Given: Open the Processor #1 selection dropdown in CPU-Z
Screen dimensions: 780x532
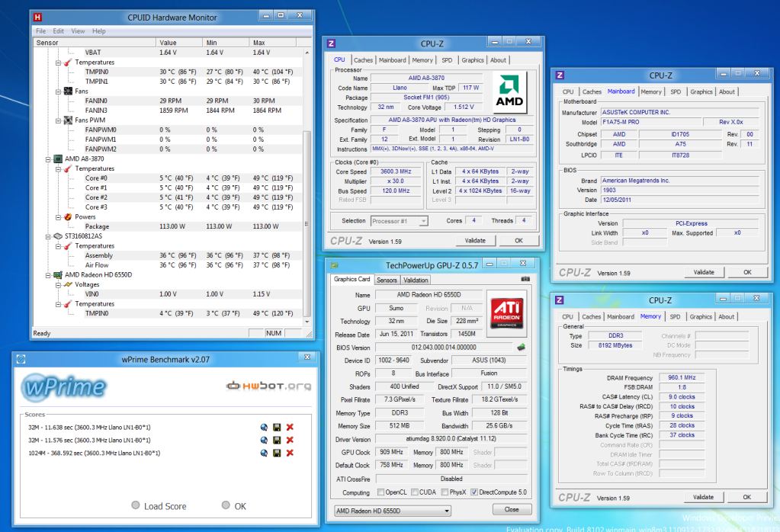Looking at the screenshot, I should tap(399, 221).
